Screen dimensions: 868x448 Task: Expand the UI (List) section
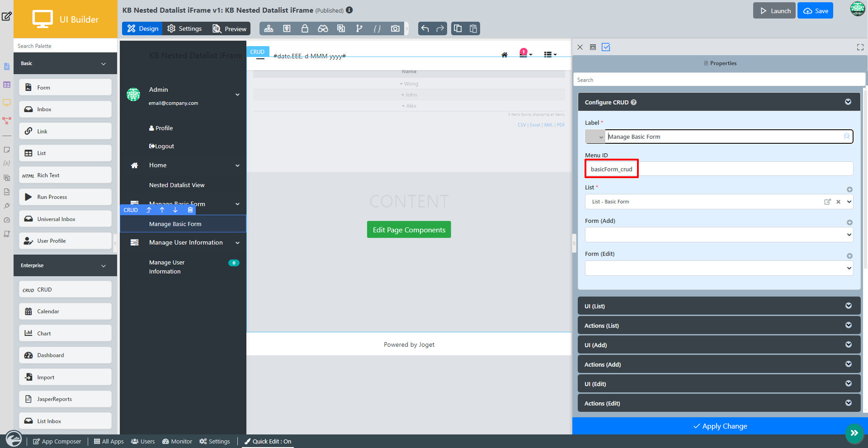pos(719,306)
